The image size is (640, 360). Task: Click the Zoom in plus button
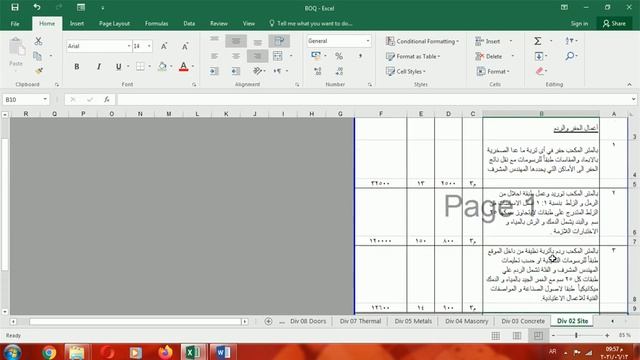607,336
